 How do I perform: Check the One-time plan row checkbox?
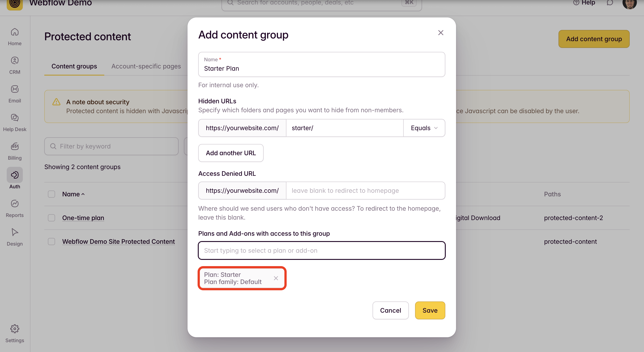(x=51, y=218)
